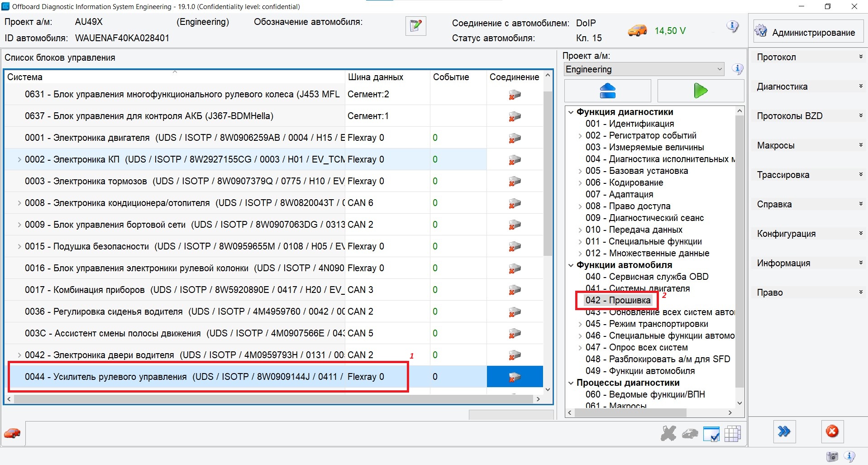Collapse the Функция диагностики tree node
Screen dimensions: 868x465
coord(571,112)
